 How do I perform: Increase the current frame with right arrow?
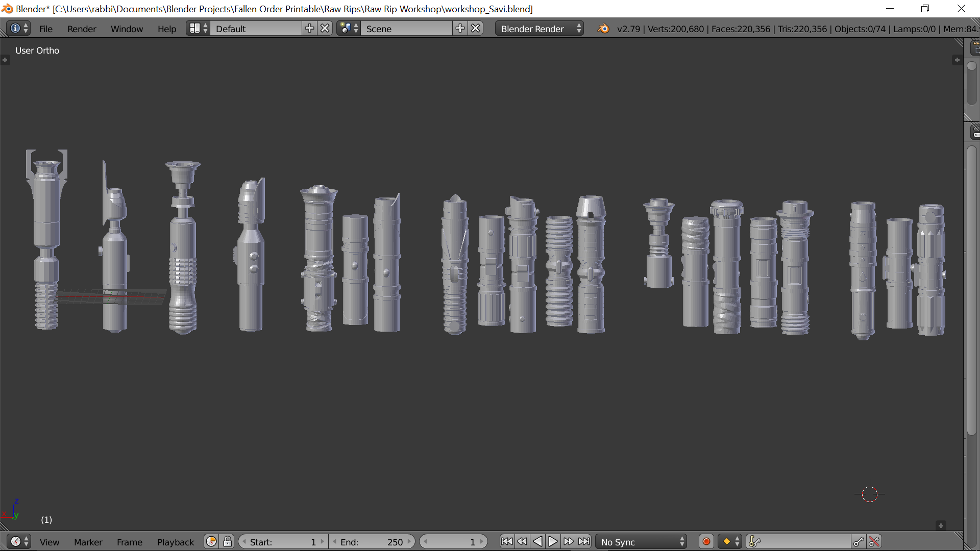tap(481, 541)
